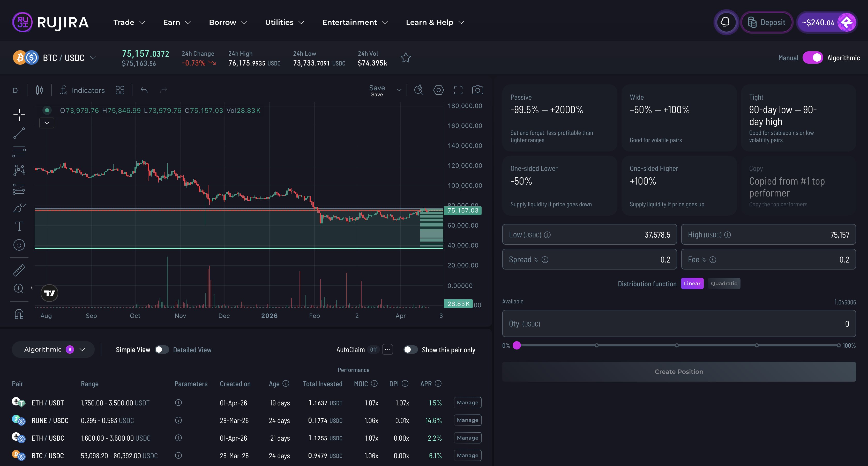
Task: Choose the One-sided Higher preset
Action: [679, 186]
